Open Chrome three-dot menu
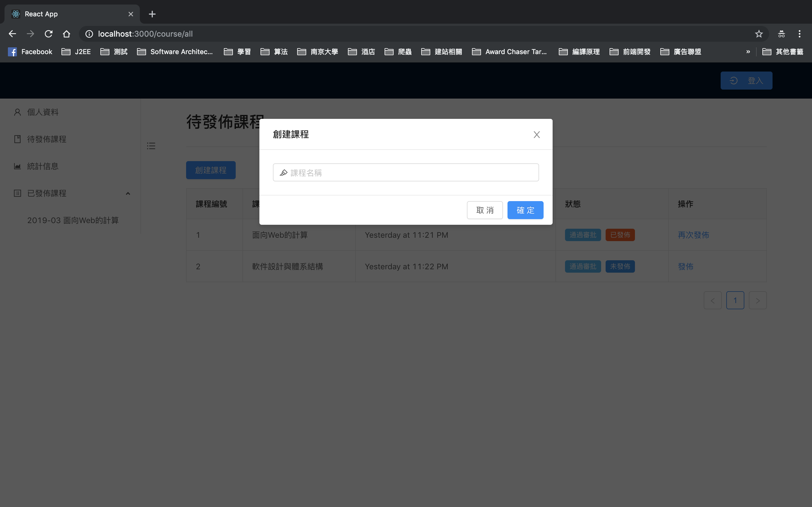Screen dimensions: 812x507 (799, 34)
